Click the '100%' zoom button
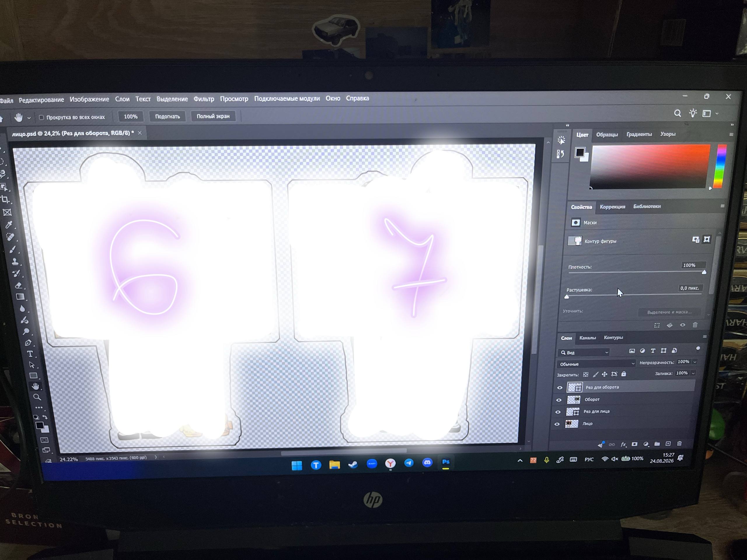The height and width of the screenshot is (560, 747). click(131, 116)
